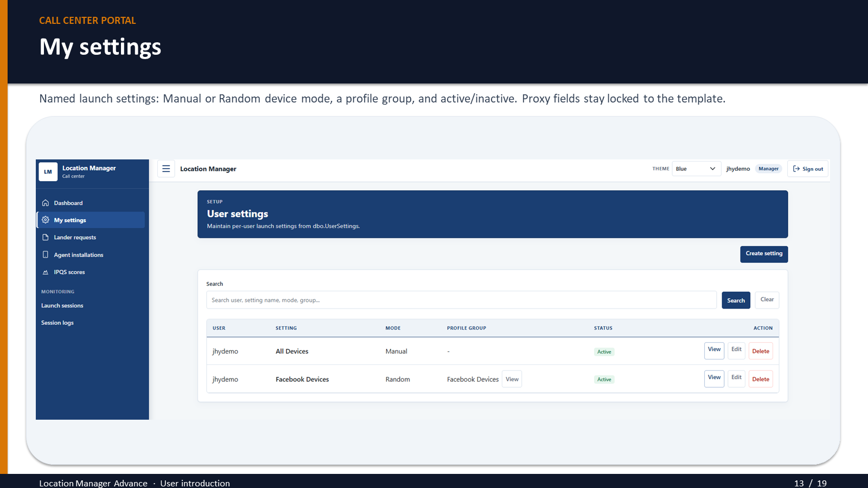Click the SETTING column header

click(286, 328)
